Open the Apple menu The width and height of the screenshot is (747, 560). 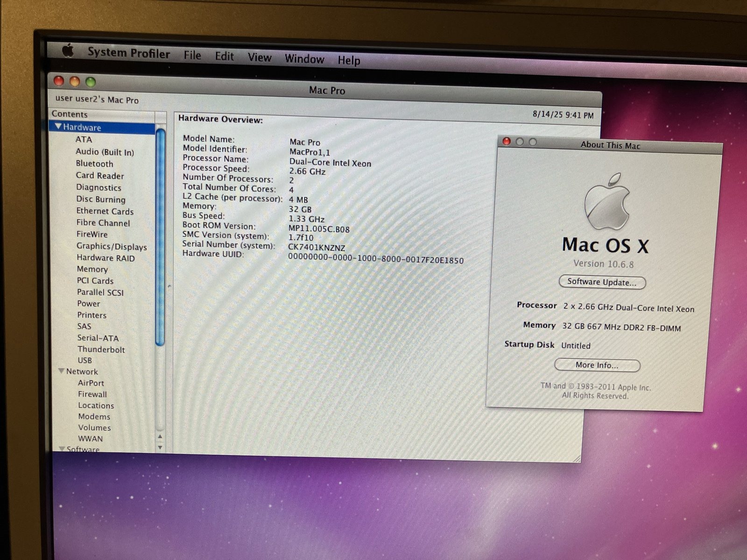click(68, 50)
